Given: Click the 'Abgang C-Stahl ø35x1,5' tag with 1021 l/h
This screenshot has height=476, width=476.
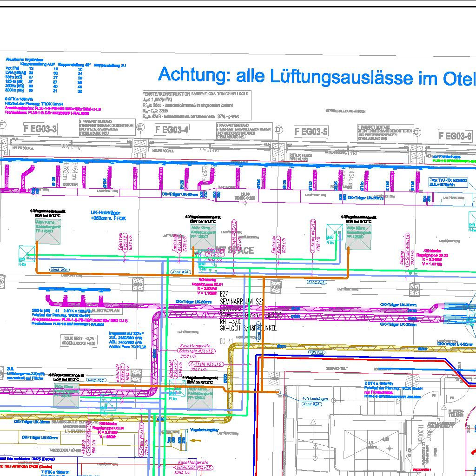Looking at the screenshot, I should pyautogui.click(x=407, y=250).
